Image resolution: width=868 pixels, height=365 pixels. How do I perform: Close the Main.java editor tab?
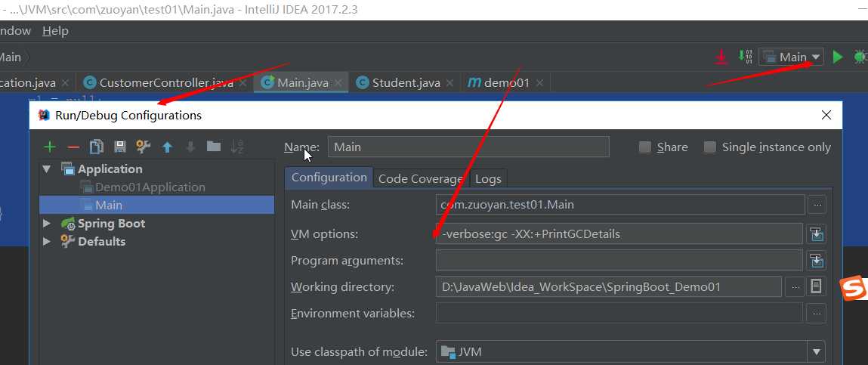pyautogui.click(x=339, y=83)
